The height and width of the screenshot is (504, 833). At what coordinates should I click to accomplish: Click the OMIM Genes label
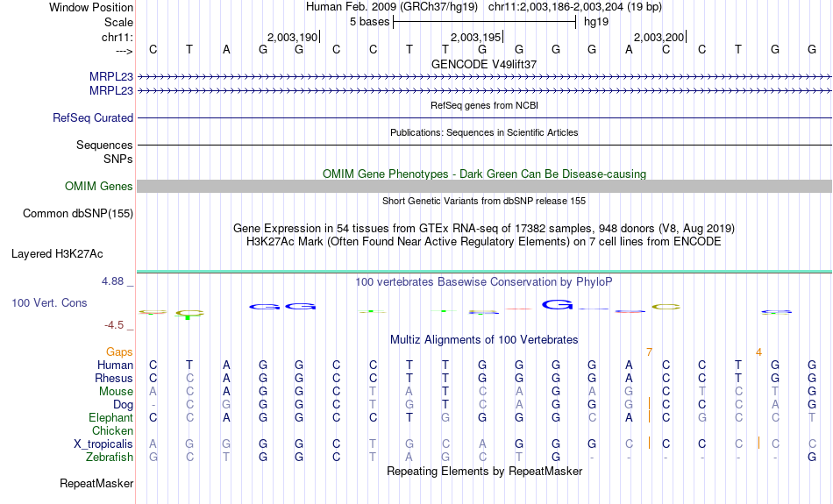click(x=98, y=187)
